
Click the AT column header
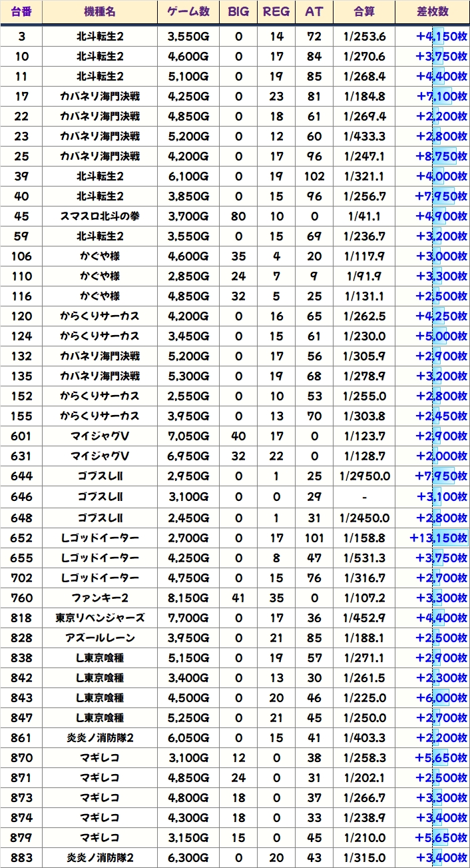coord(314,12)
